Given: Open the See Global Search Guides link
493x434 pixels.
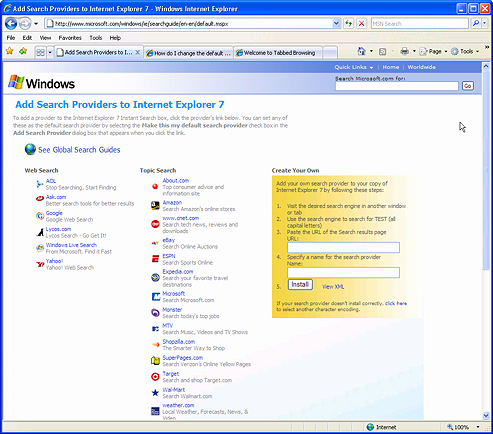Looking at the screenshot, I should coord(79,150).
